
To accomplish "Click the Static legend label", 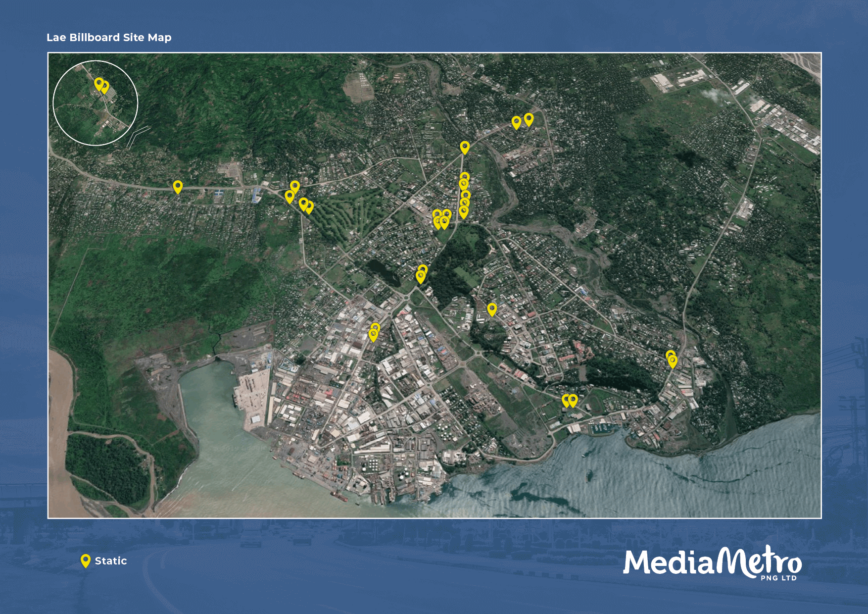I will point(111,561).
